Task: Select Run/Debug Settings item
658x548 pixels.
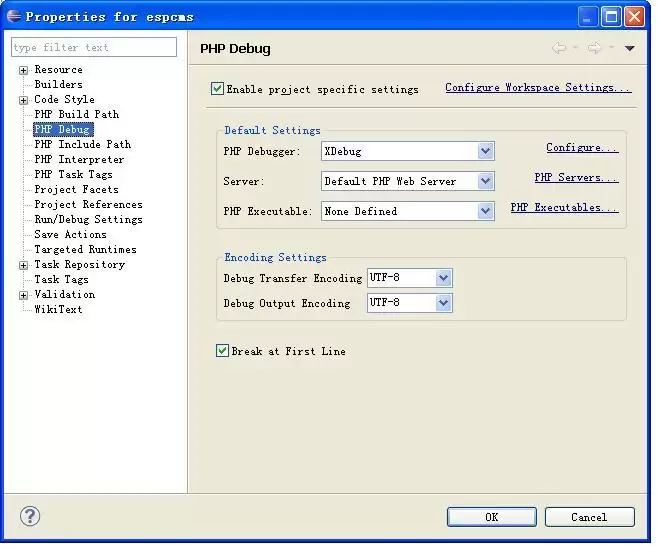Action: point(89,219)
